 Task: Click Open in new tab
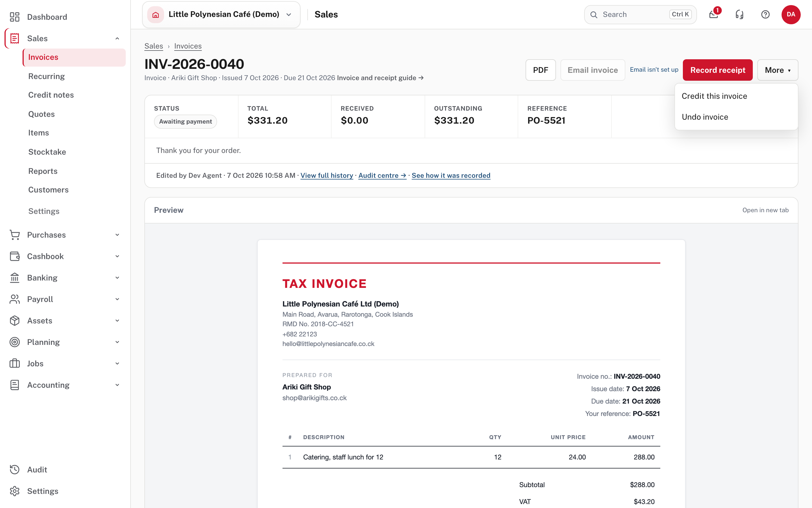click(765, 210)
